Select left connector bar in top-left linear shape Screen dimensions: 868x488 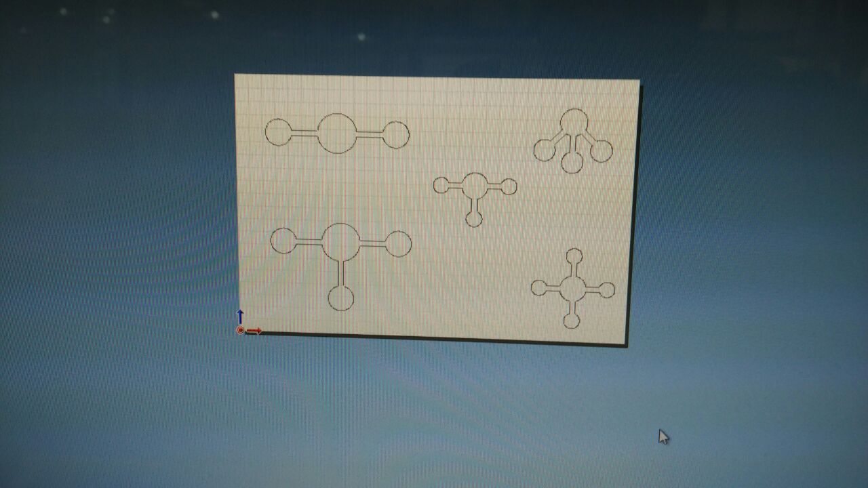[x=303, y=133]
